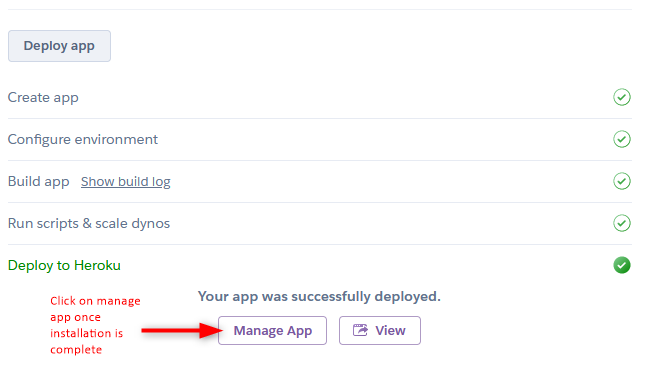The image size is (657, 391).
Task: Select the Configure environment step label
Action: [x=83, y=140]
